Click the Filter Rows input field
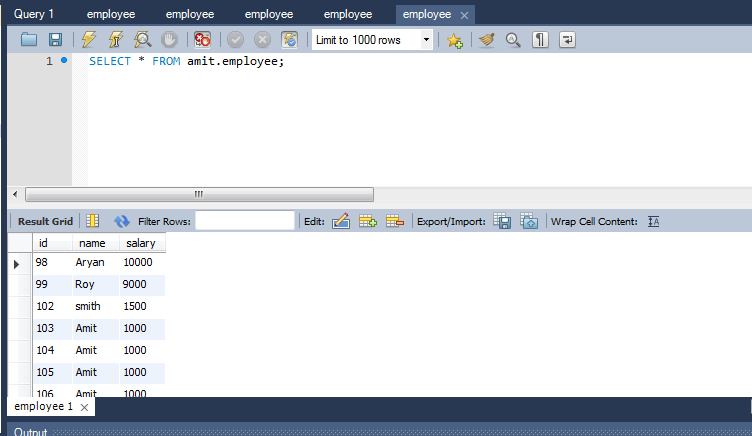The image size is (752, 436). click(245, 221)
